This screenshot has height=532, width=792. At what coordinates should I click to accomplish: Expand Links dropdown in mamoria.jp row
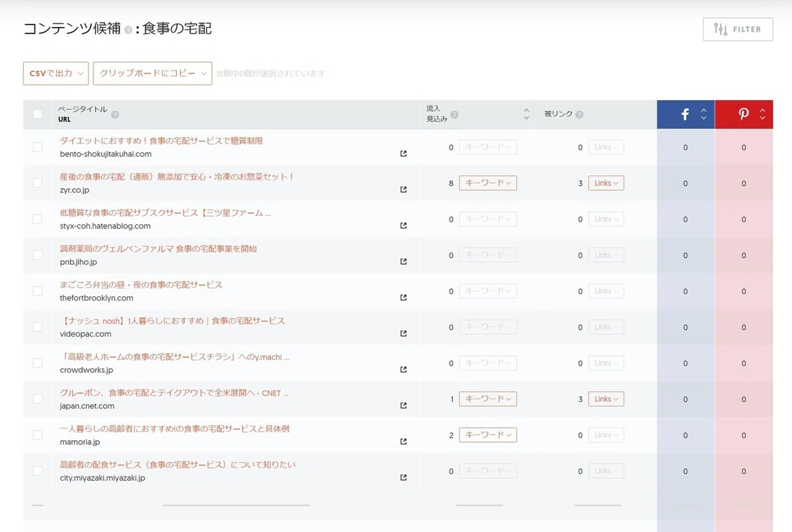pyautogui.click(x=606, y=435)
